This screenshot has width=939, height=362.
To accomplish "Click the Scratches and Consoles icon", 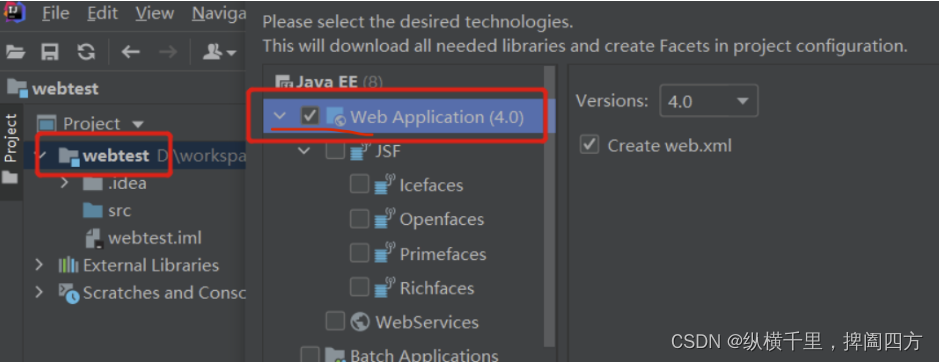I will (x=69, y=293).
